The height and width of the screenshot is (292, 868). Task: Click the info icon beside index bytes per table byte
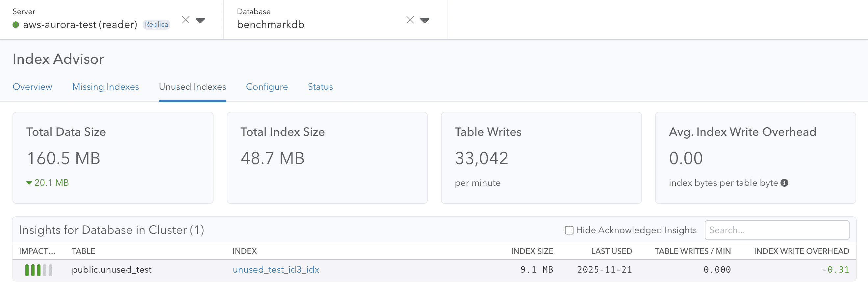click(784, 183)
